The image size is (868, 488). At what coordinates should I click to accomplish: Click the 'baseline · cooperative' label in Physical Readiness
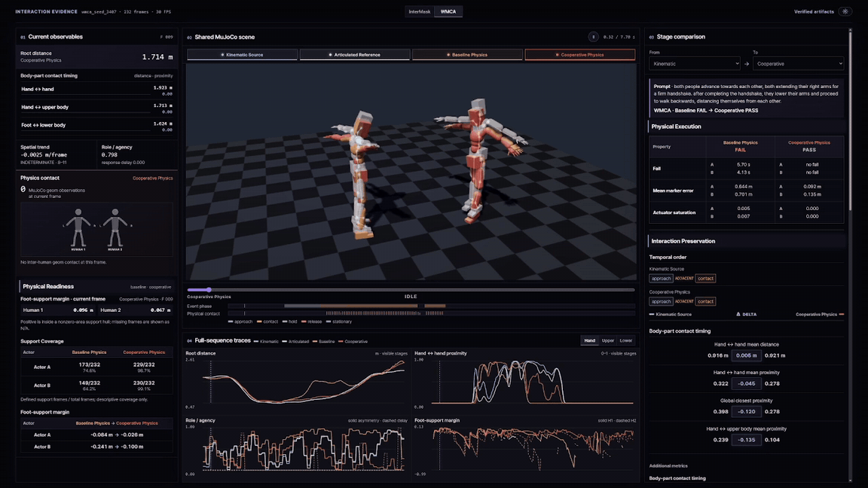[151, 287]
